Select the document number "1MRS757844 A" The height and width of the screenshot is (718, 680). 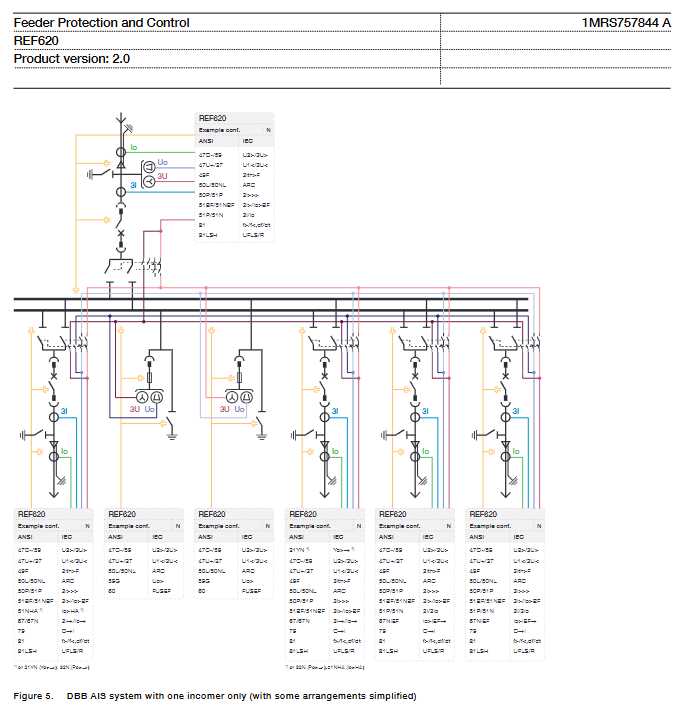626,22
